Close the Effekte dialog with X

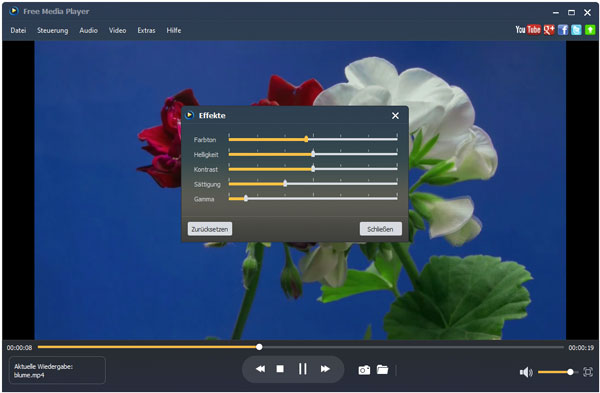[x=395, y=116]
